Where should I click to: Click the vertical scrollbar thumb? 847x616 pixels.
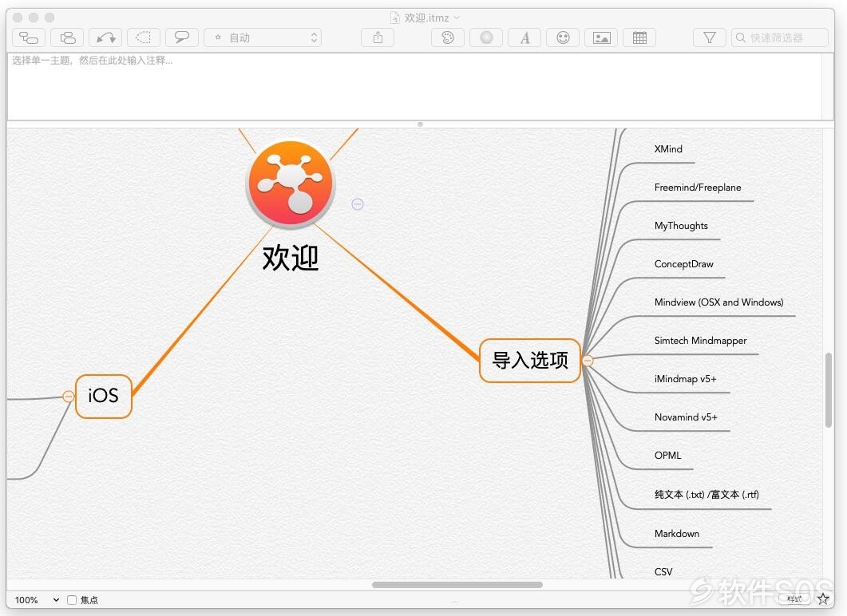pos(828,390)
